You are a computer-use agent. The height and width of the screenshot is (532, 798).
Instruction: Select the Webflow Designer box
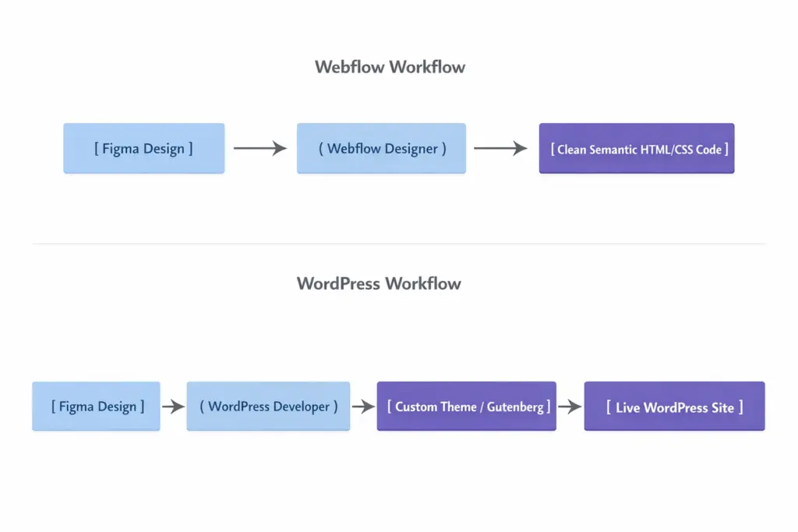(381, 148)
